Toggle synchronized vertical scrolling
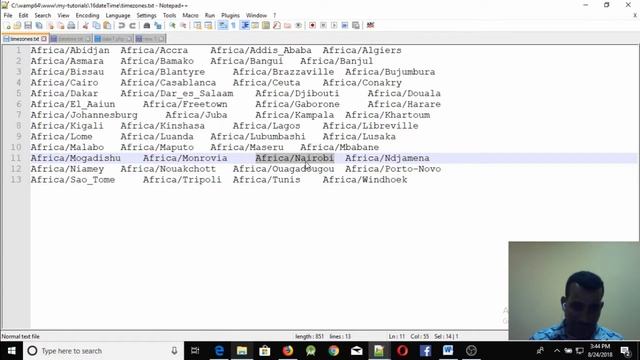This screenshot has height=360, width=640. tap(198, 26)
